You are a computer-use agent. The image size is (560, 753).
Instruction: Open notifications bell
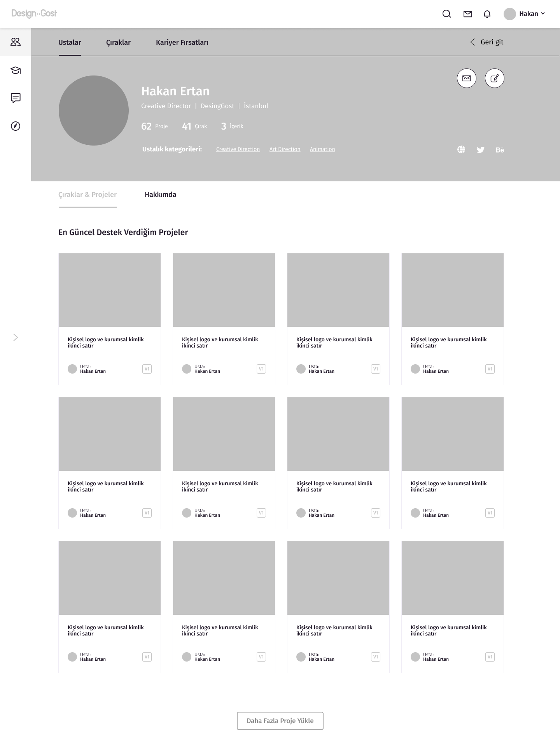(487, 14)
